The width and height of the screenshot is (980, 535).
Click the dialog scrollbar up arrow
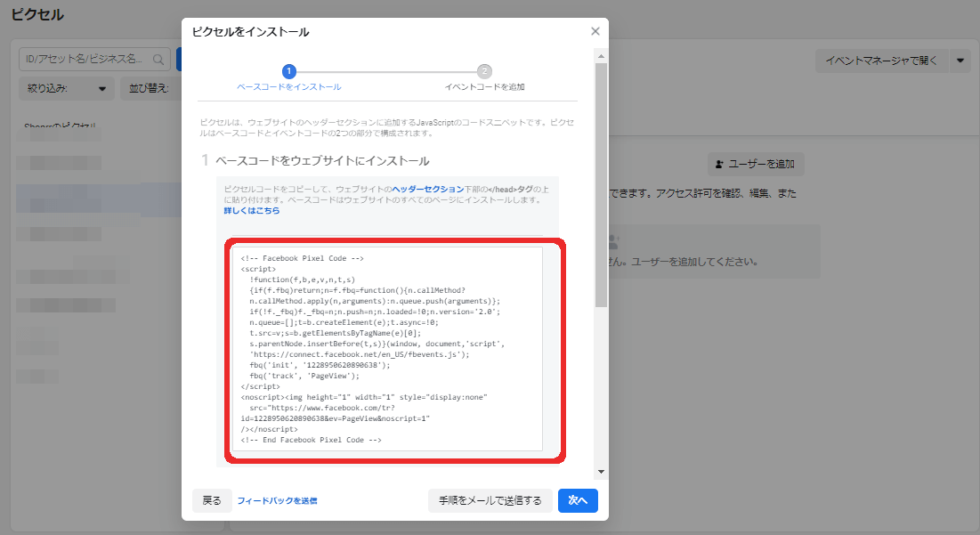(601, 56)
